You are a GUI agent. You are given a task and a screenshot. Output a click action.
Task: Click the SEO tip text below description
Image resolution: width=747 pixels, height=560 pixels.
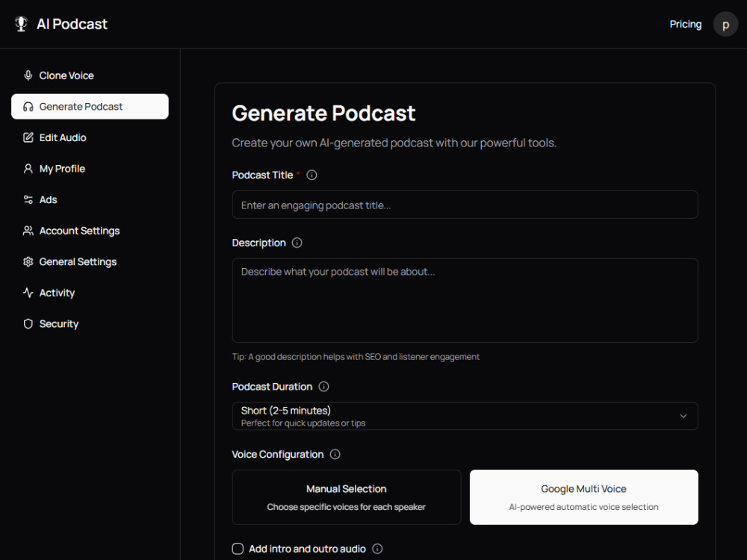tap(356, 357)
